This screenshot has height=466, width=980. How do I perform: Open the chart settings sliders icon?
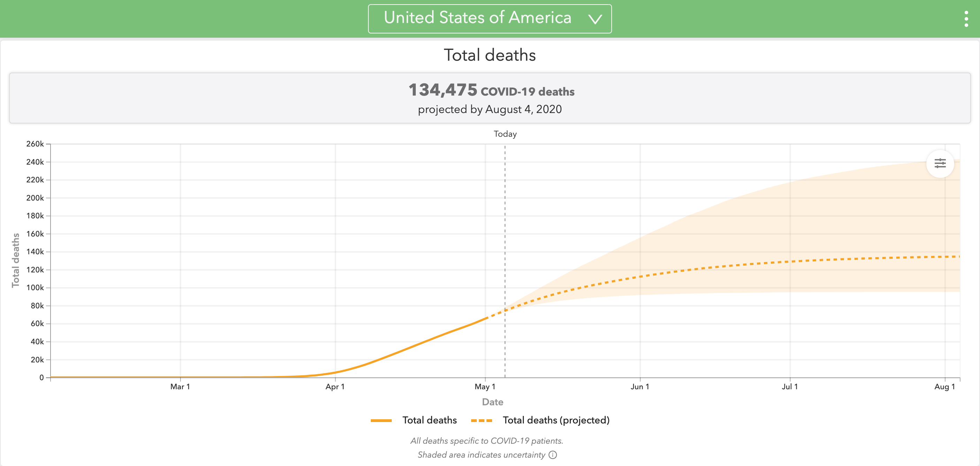pos(940,164)
